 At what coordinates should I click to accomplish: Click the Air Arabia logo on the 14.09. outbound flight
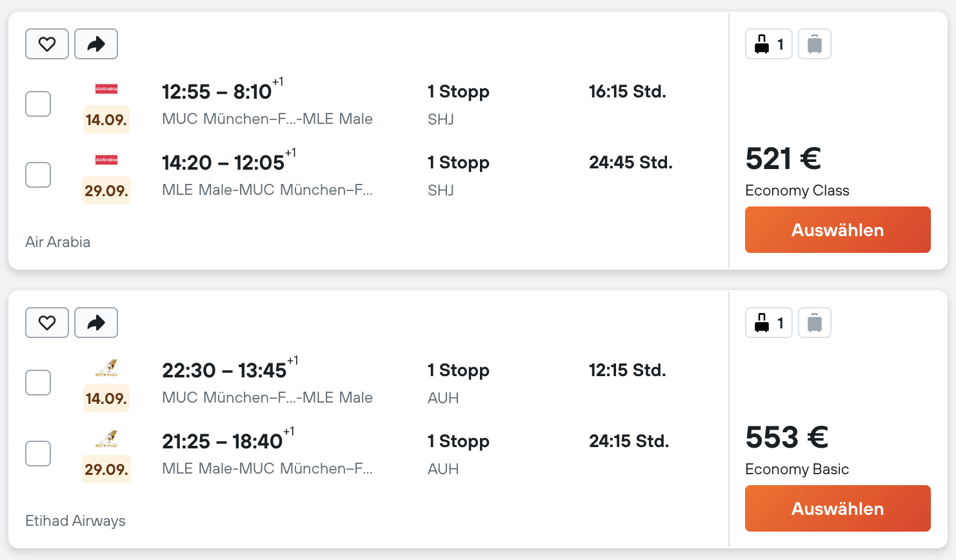[106, 89]
